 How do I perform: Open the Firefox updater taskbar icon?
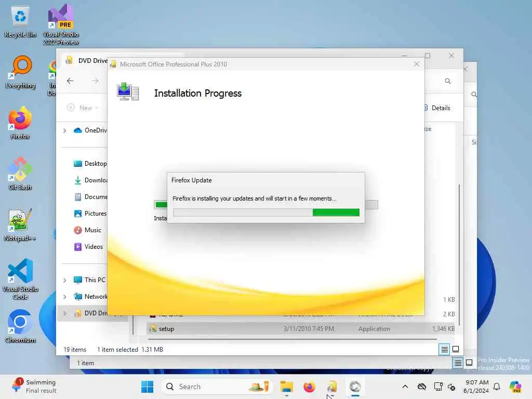[x=355, y=387]
